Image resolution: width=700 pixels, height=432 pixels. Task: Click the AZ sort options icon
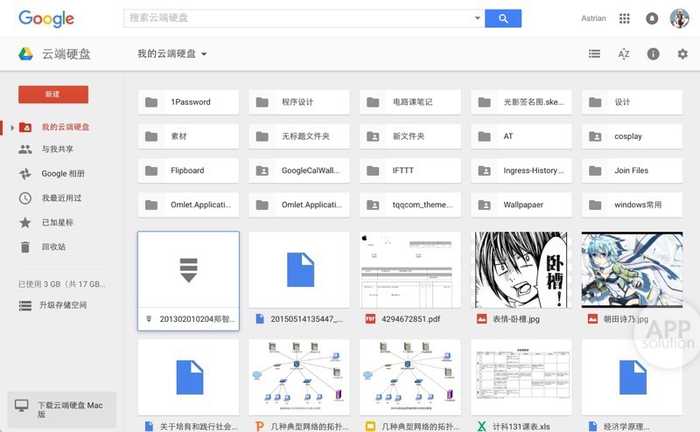pos(624,54)
